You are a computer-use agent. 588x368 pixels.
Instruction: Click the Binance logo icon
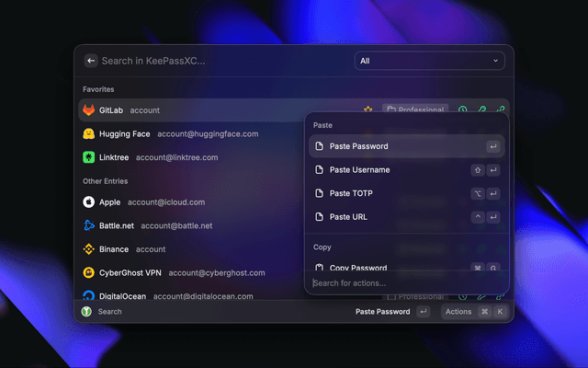click(89, 249)
